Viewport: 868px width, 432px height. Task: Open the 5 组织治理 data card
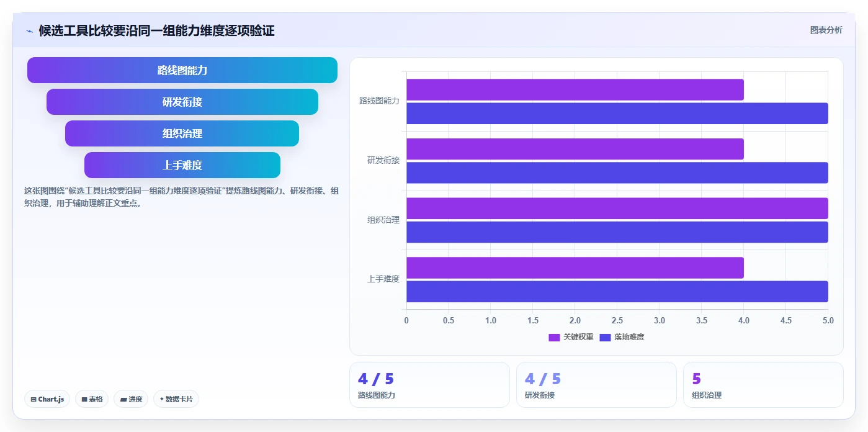pos(763,385)
